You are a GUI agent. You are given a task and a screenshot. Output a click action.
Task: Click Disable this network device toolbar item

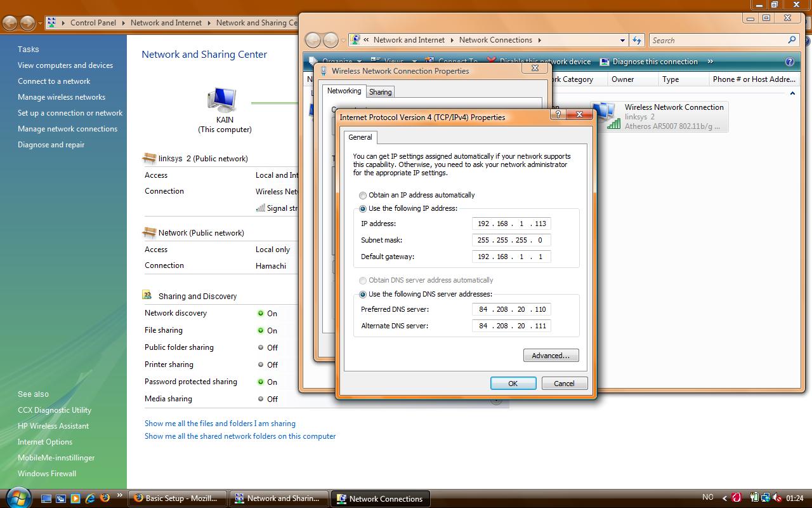pos(539,62)
